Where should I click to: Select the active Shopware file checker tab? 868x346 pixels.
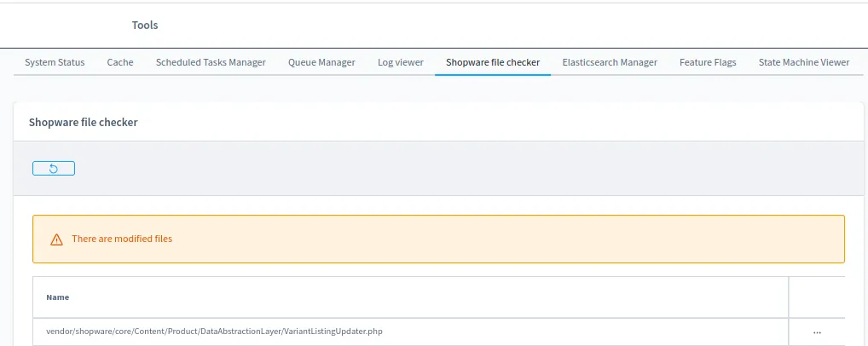[493, 62]
